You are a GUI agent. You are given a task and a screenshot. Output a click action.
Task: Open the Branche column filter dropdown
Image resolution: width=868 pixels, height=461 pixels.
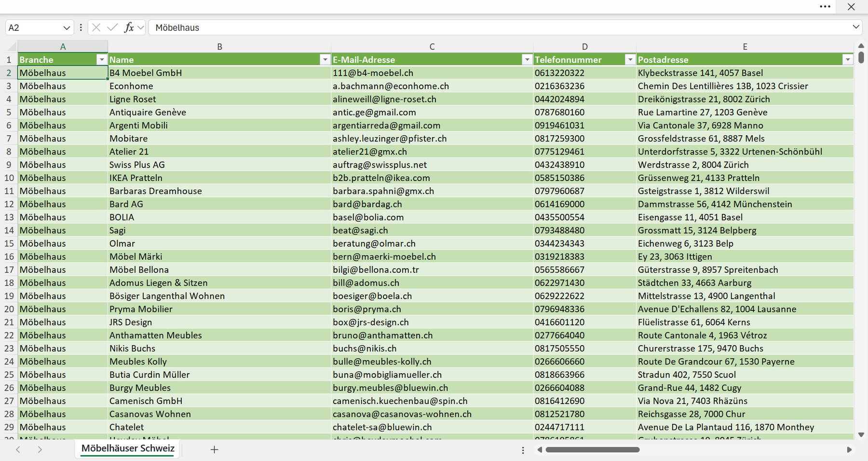[x=101, y=59]
